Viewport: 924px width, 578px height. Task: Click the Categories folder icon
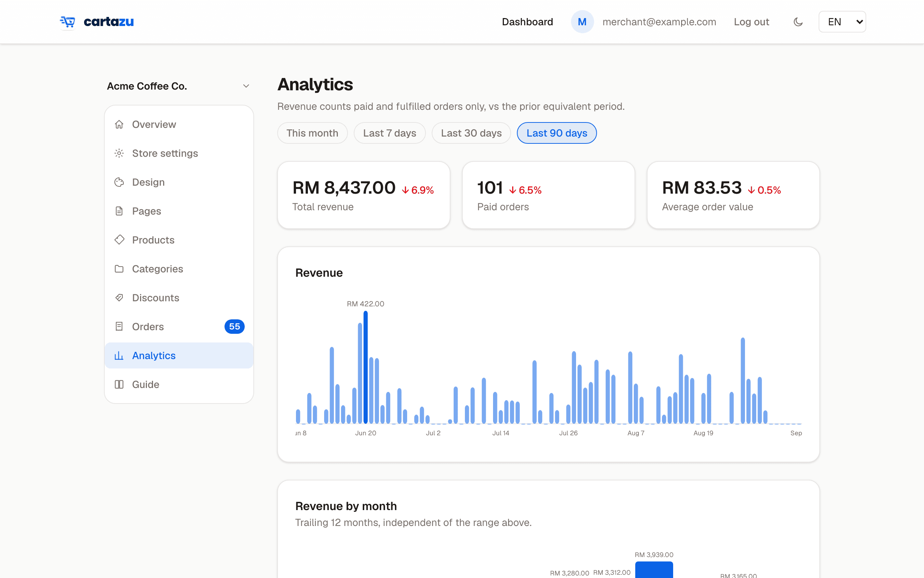[x=119, y=269]
